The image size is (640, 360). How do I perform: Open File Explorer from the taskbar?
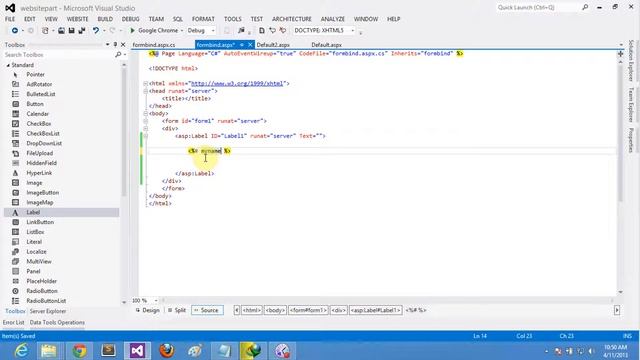click(x=49, y=351)
